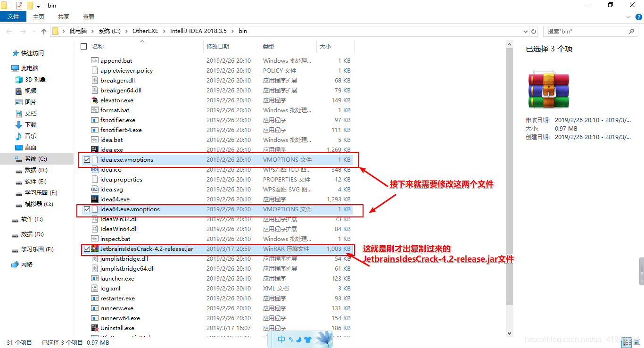Image resolution: width=644 pixels, height=348 pixels.
Task: Select 系统 (C:) in the address breadcrumb
Action: 109,31
